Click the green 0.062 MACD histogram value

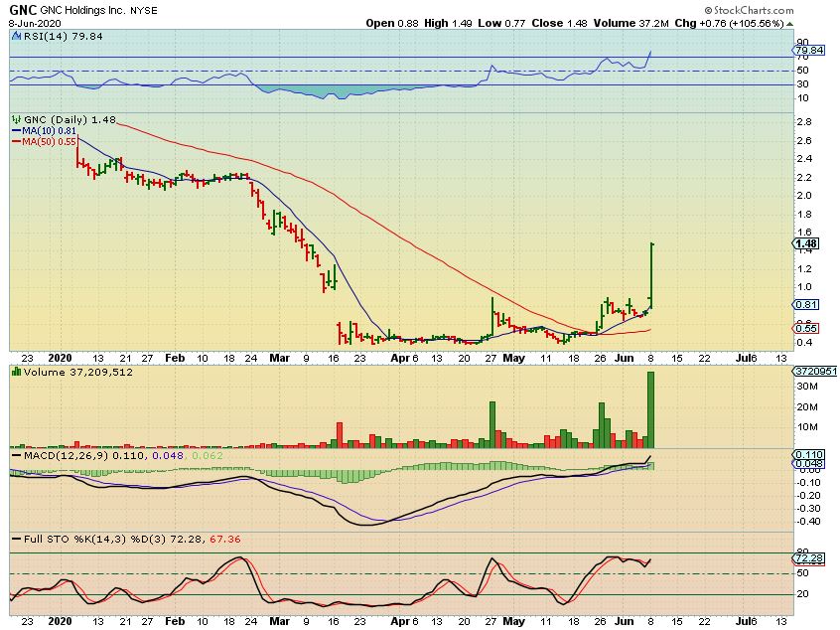pyautogui.click(x=208, y=455)
